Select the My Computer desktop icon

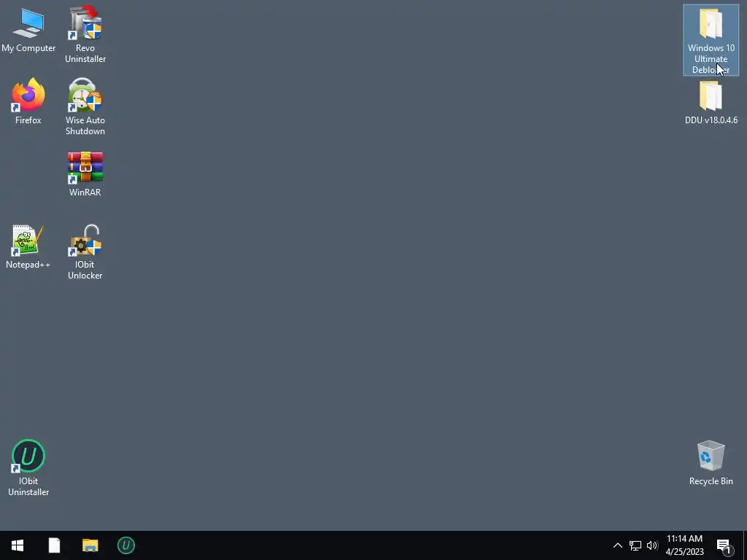tap(28, 30)
